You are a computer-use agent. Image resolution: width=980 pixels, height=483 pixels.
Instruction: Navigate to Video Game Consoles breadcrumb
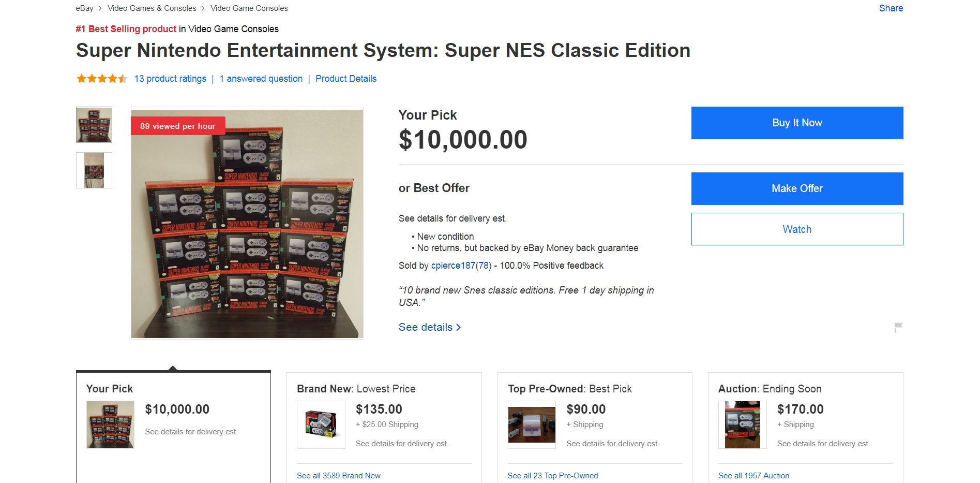tap(249, 8)
